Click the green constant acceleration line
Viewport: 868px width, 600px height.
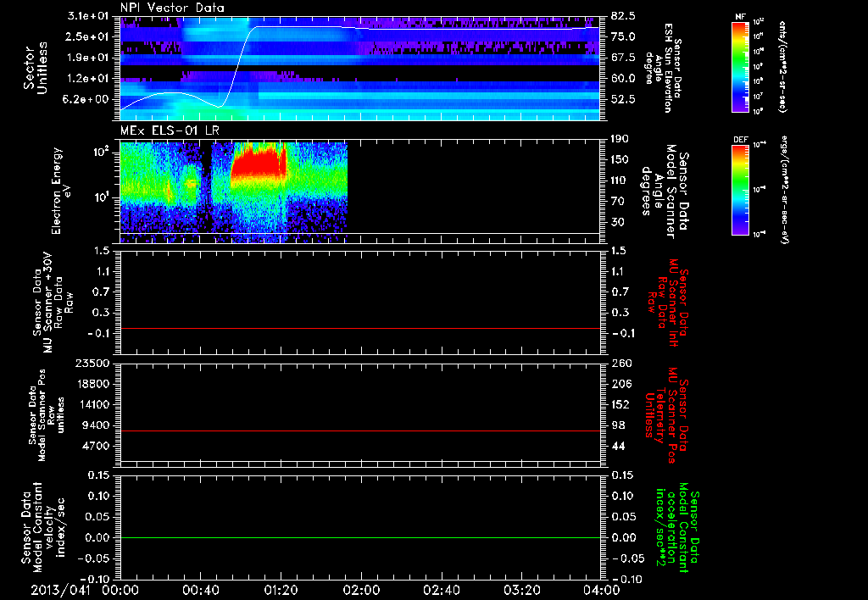pyautogui.click(x=360, y=537)
